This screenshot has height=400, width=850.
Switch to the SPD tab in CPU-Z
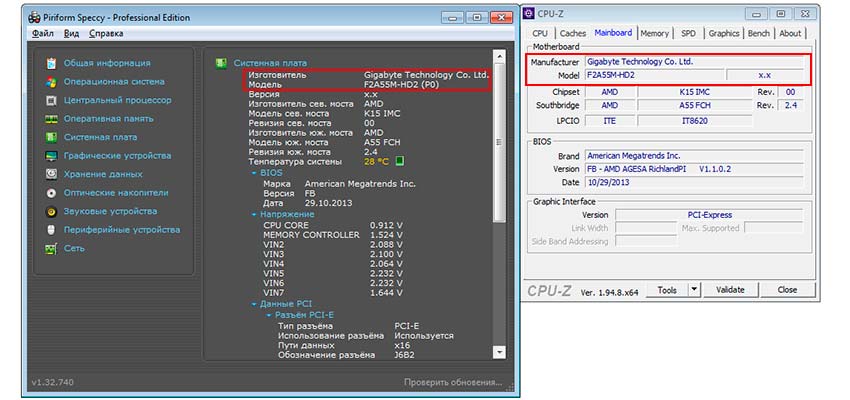[688, 33]
